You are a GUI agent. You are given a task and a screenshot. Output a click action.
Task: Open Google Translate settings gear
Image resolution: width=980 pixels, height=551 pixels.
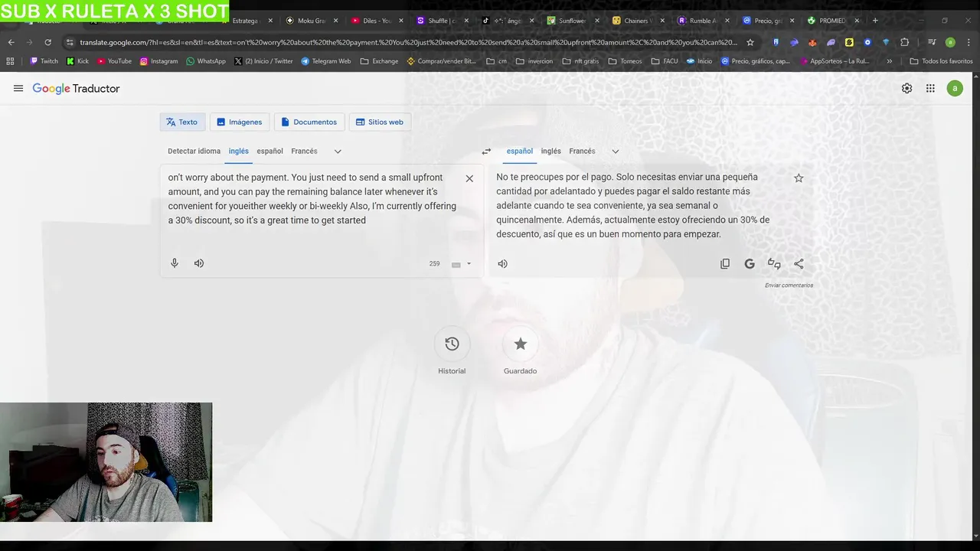point(906,89)
